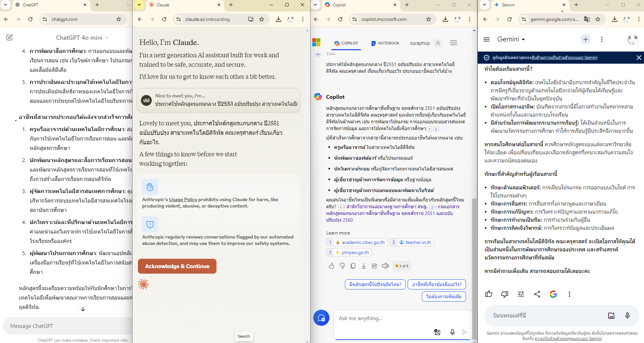
Task: Click the ChatGPT new chat compose icon
Action: 9,37
